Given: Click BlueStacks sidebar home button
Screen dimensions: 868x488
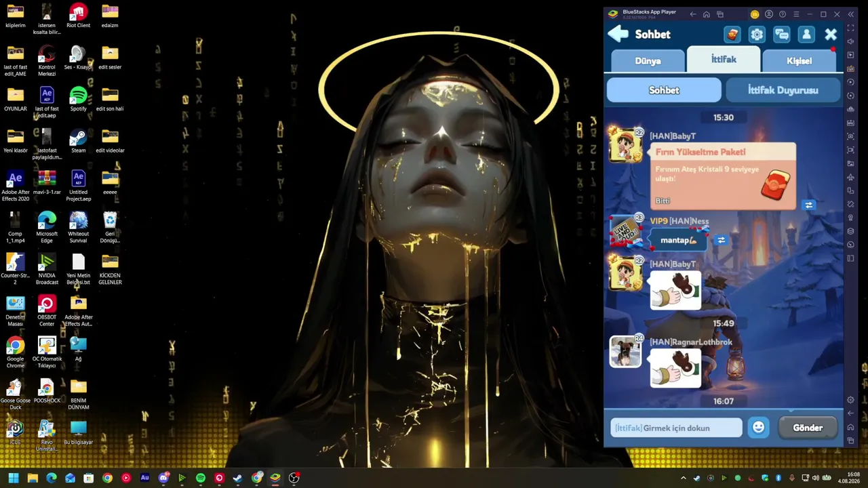Looking at the screenshot, I should point(851,427).
